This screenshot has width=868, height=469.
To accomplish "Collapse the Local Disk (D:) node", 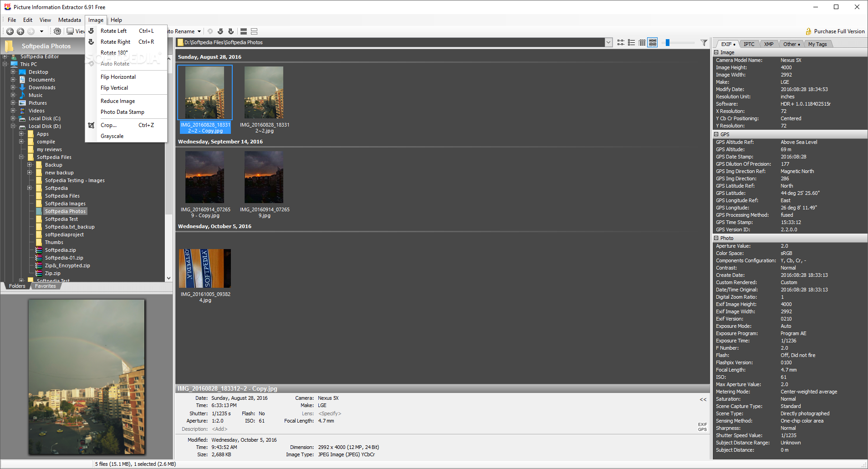I will coord(13,126).
